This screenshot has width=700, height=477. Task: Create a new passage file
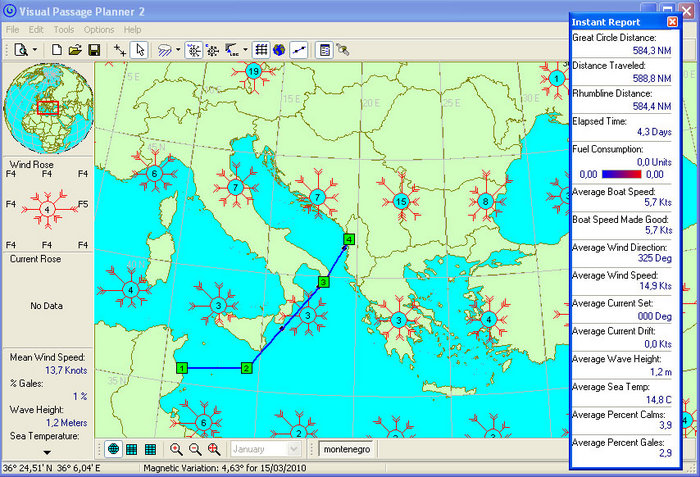(57, 49)
